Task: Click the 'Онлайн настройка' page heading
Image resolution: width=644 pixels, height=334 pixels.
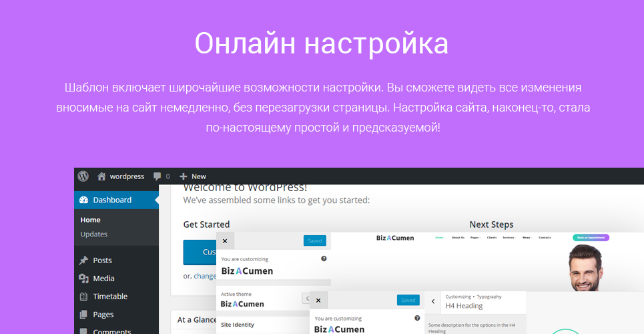Action: (321, 43)
